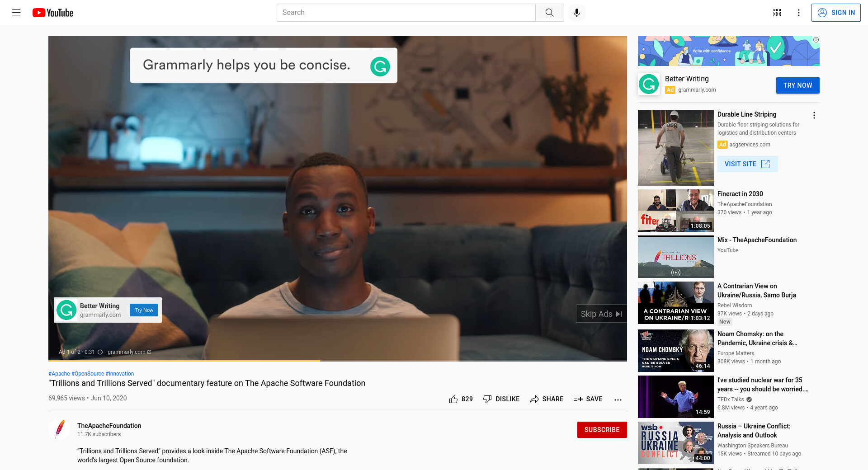Click the DISLIKE thumbs-down button
Screen dimensions: 868x470
point(501,399)
